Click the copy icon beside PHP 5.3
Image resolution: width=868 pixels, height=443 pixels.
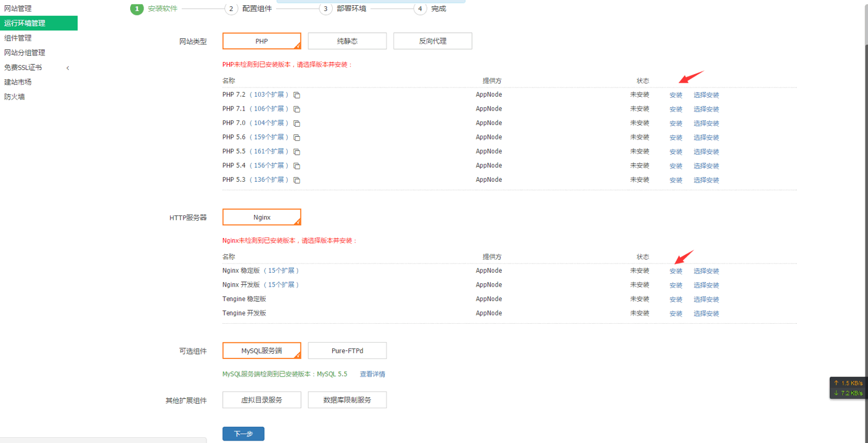coord(296,180)
